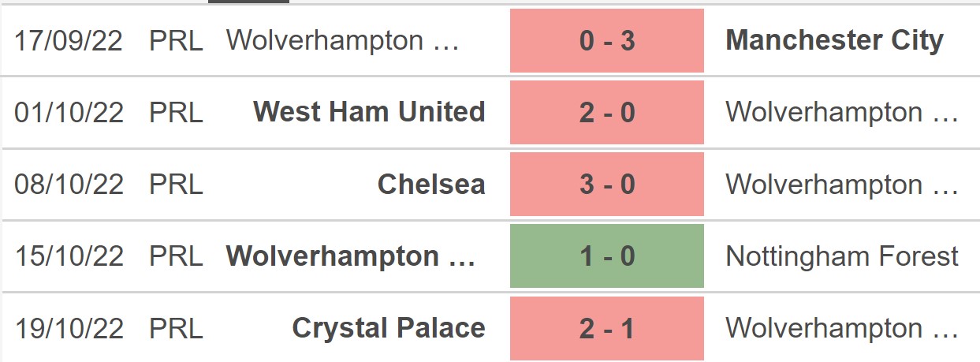
Task: Click the 15/10/22 match date
Action: (69, 256)
